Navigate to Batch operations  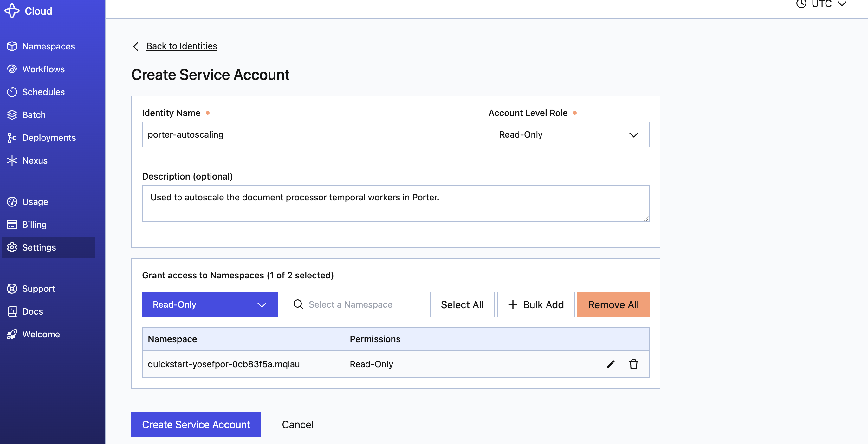[34, 114]
